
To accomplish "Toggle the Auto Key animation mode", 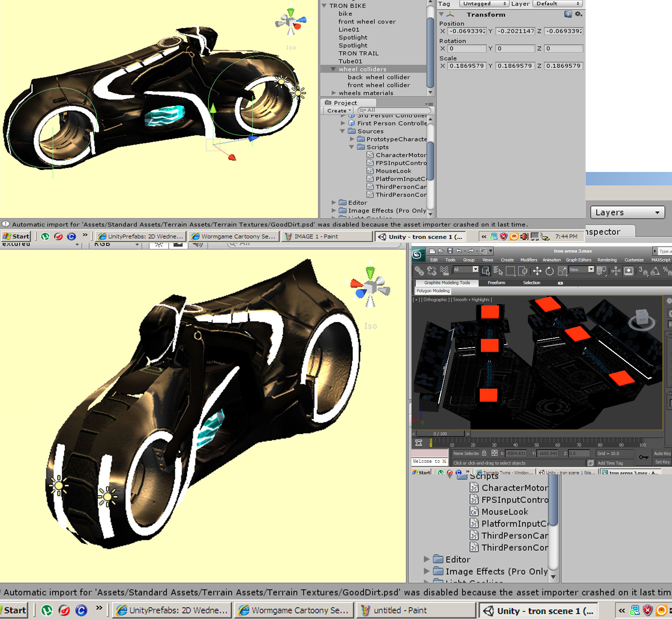I will pos(662,453).
